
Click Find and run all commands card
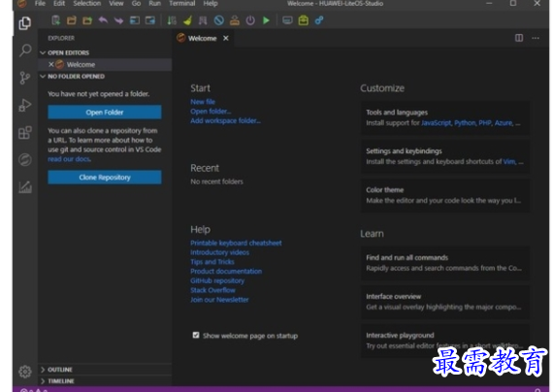[444, 263]
